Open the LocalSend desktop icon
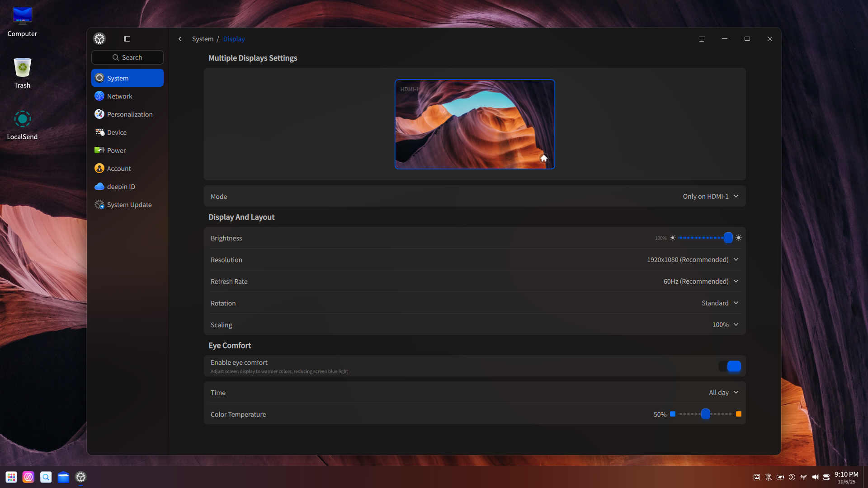Viewport: 868px width, 488px height. point(22,120)
